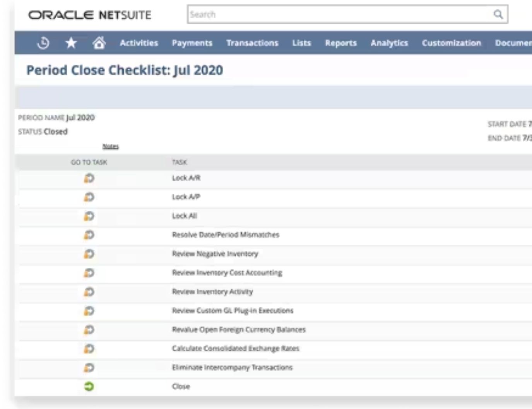532x409 pixels.
Task: Click the Oracle NetSuite logo
Action: 90,15
